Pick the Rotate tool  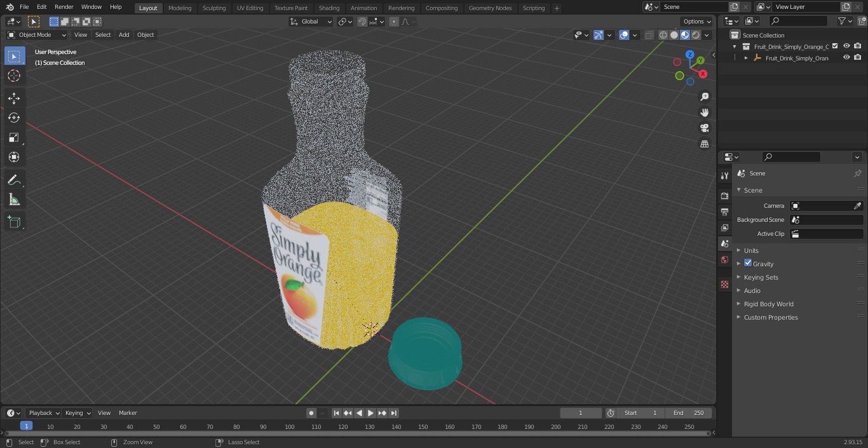coord(14,118)
